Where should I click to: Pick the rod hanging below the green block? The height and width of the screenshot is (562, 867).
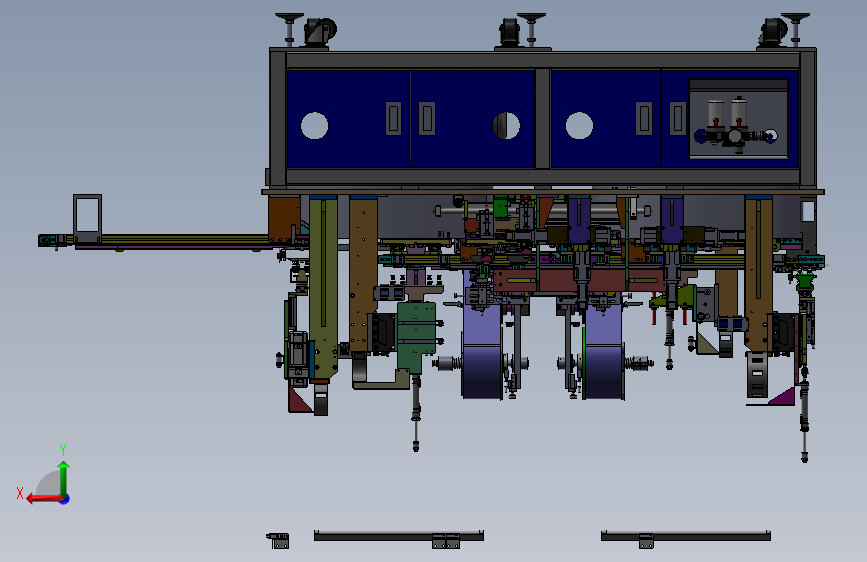click(x=416, y=412)
